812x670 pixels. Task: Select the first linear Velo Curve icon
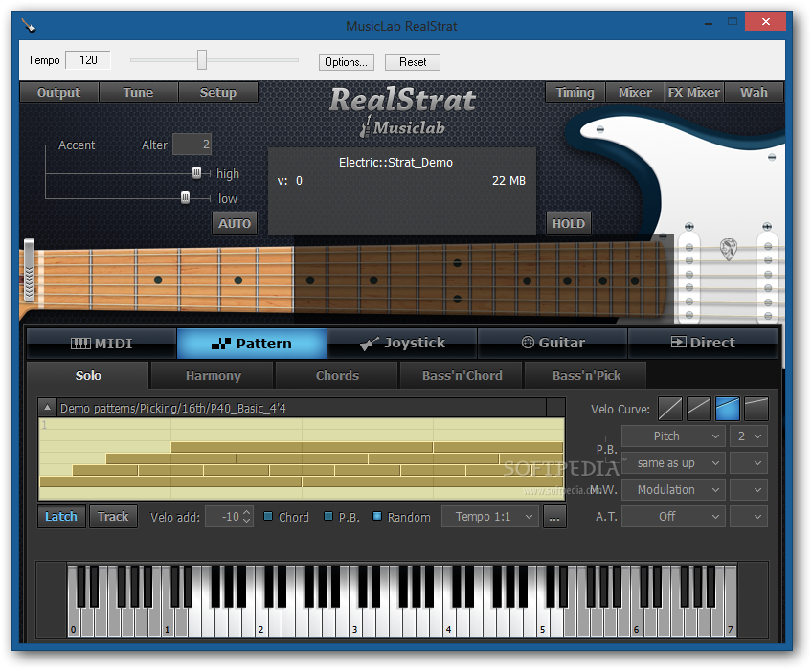(x=669, y=409)
